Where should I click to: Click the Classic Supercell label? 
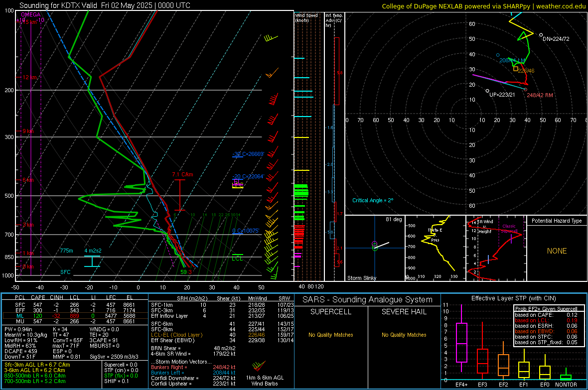pos(509,229)
